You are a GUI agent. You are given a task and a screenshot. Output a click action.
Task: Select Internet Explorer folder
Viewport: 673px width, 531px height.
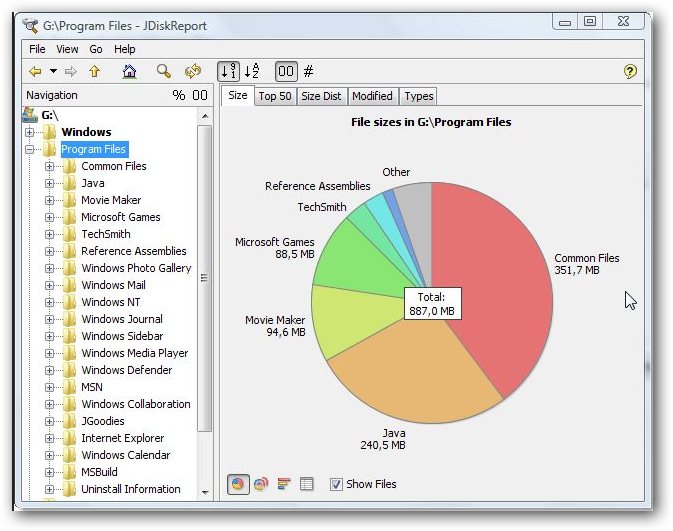[x=123, y=438]
